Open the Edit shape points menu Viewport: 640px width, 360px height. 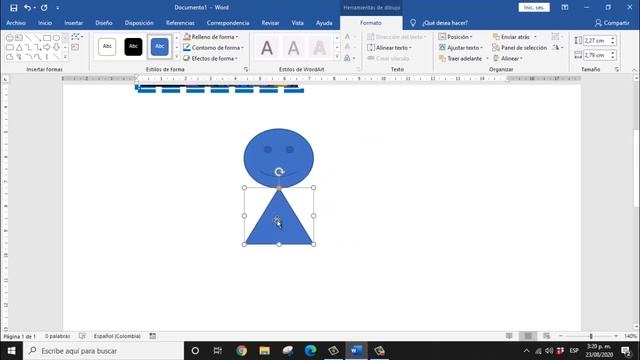point(77,37)
